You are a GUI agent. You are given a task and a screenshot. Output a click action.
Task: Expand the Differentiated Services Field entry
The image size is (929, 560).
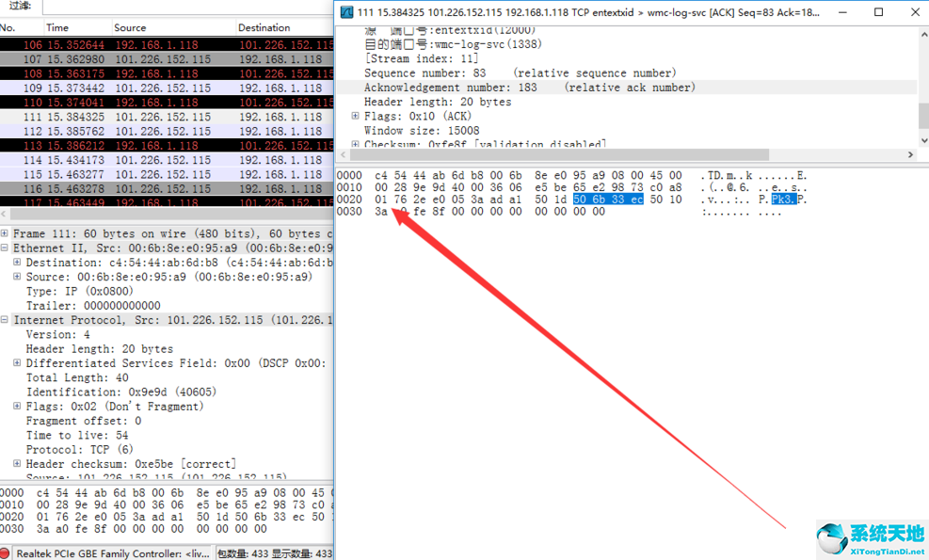tap(16, 362)
